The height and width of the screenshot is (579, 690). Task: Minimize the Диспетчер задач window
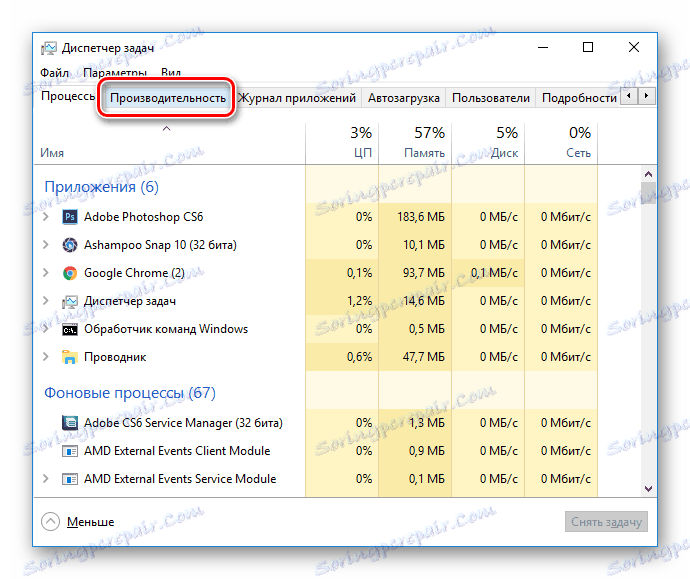point(543,48)
